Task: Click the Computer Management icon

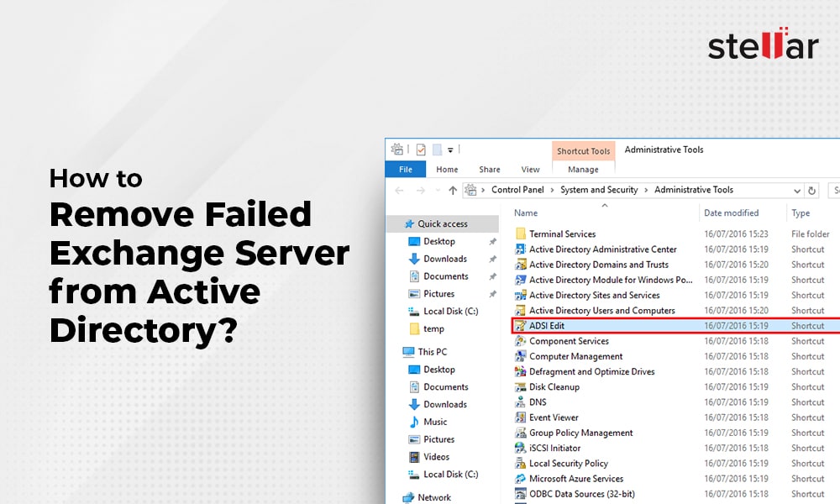Action: (520, 356)
